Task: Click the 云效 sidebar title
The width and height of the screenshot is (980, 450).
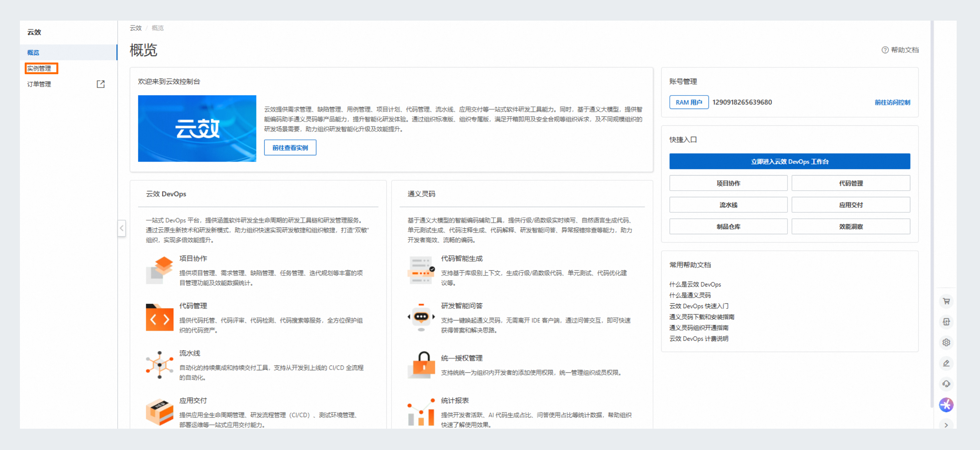Action: (x=34, y=32)
